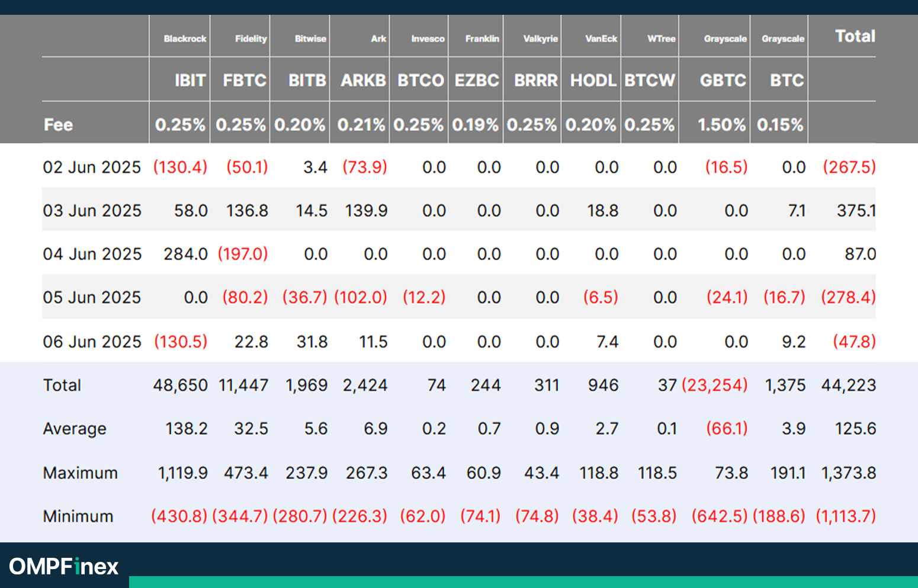Click the Bitwise issuer label
The height and width of the screenshot is (588, 918).
click(x=310, y=38)
